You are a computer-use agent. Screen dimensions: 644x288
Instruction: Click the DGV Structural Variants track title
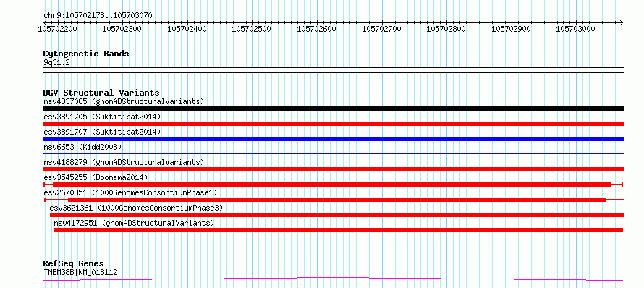point(101,93)
